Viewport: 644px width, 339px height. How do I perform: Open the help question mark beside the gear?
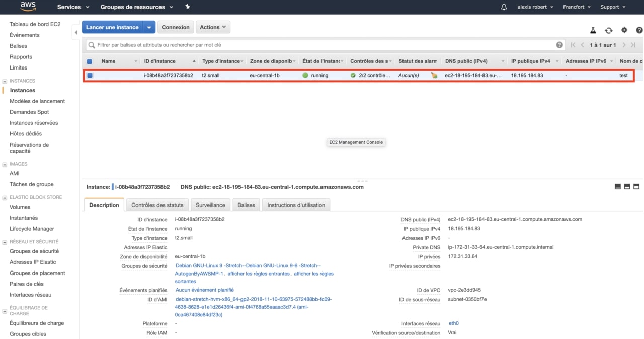(639, 30)
